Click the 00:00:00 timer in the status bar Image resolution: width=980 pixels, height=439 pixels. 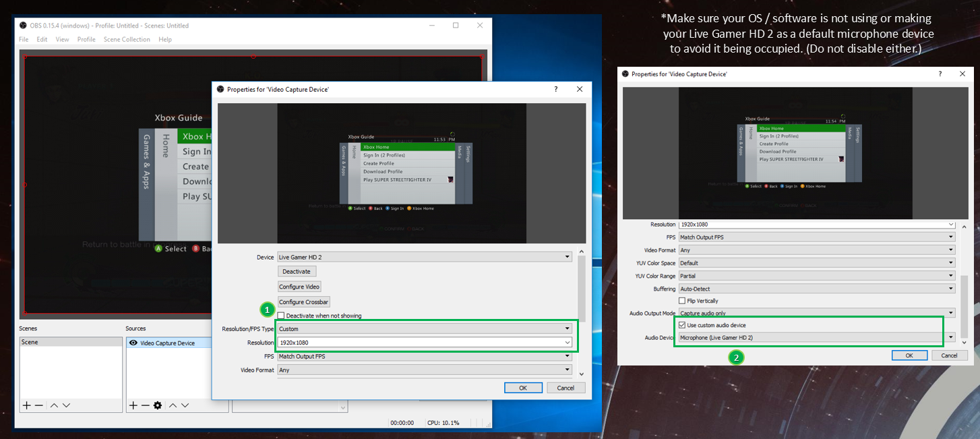click(x=402, y=423)
